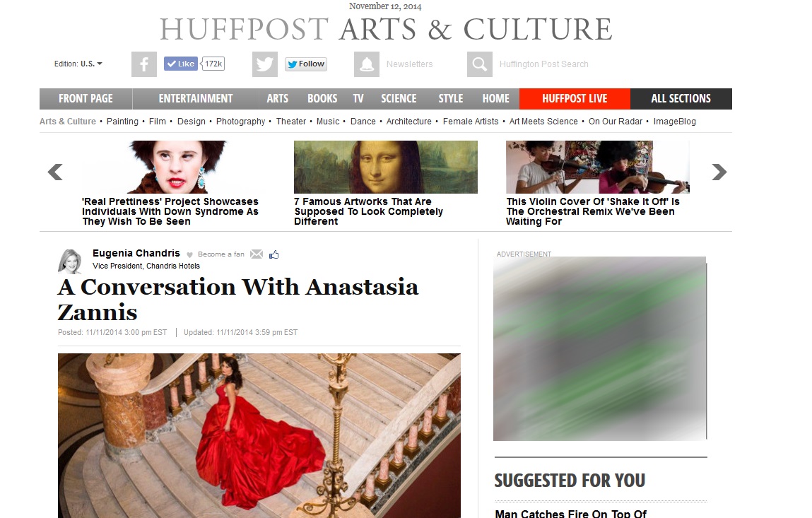This screenshot has height=518, width=812.
Task: Open the Photography subcategory link
Action: [x=240, y=122]
